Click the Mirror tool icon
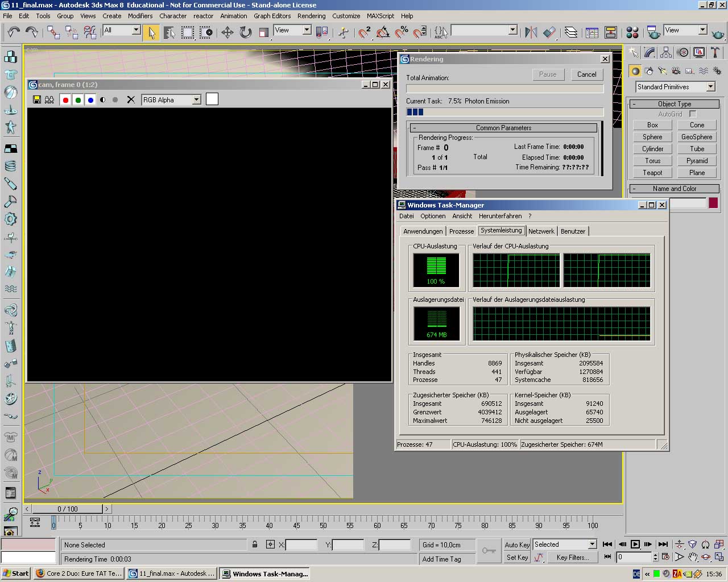 click(531, 32)
